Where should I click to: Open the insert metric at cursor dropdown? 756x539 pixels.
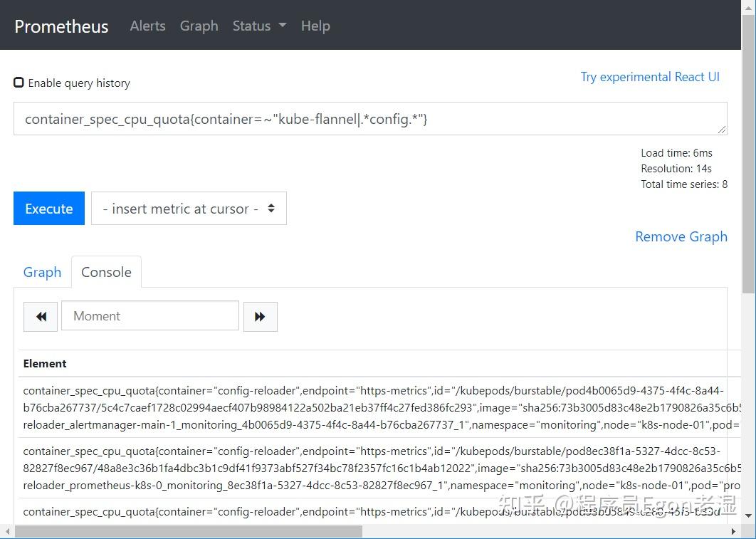(x=189, y=209)
